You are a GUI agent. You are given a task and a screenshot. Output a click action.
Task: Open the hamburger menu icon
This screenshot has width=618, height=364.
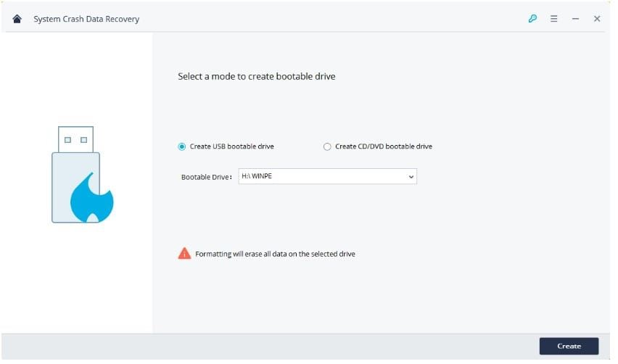coord(553,19)
